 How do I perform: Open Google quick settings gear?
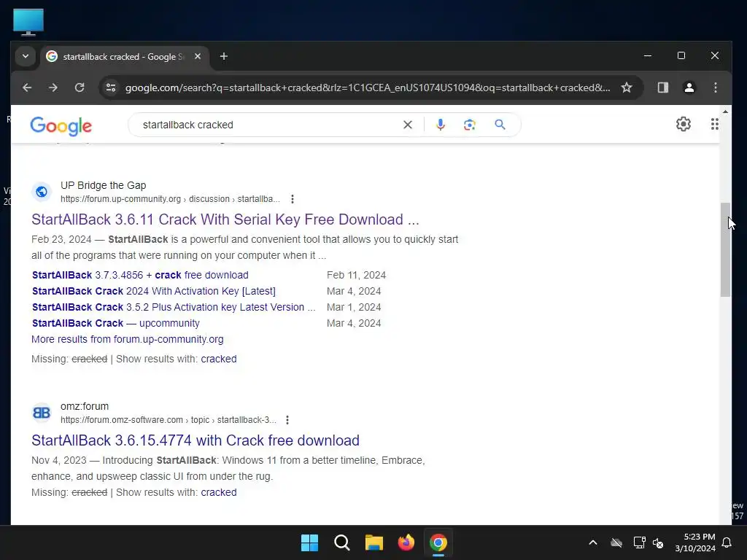click(x=683, y=124)
